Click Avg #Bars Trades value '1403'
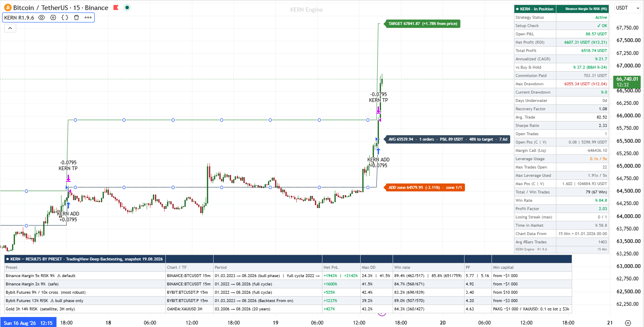 coord(602,242)
